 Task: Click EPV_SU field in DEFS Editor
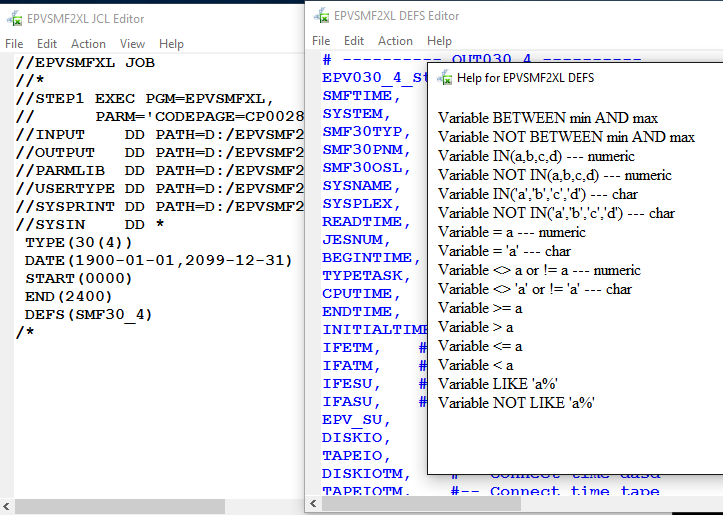click(x=356, y=420)
